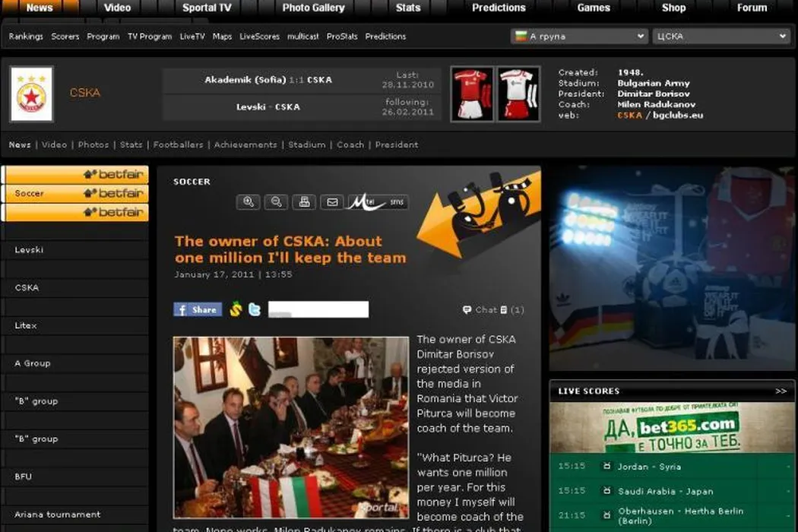
Task: Open the team dropdown showing ЦСКА
Action: (721, 36)
